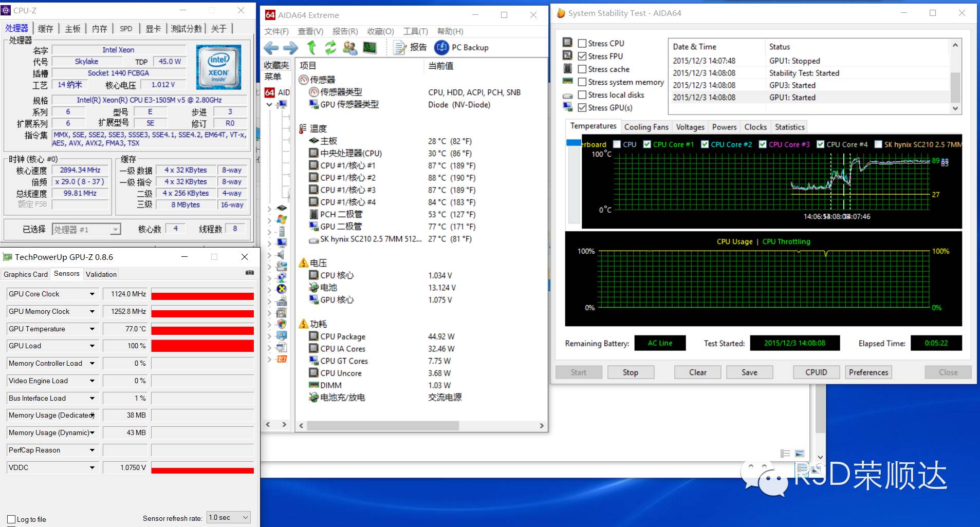Click the CPU Package row icon
The width and height of the screenshot is (980, 527).
313,336
